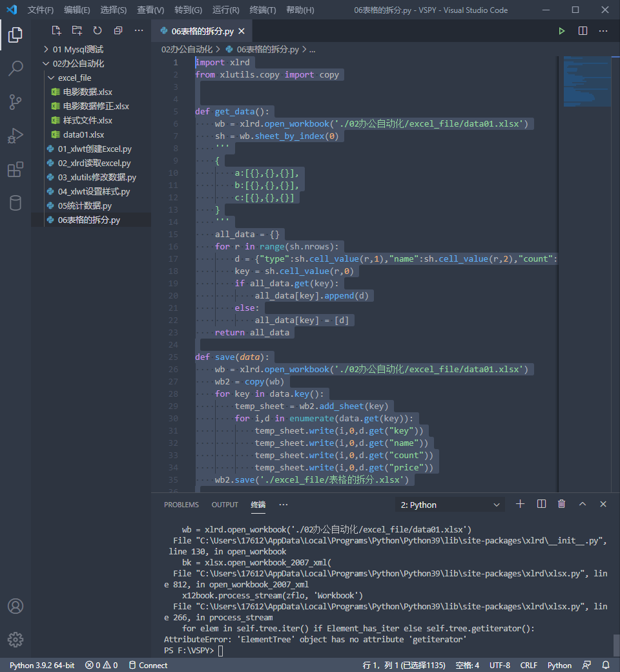Open Source Control view
Image resolution: width=620 pixels, height=672 pixels.
click(15, 102)
